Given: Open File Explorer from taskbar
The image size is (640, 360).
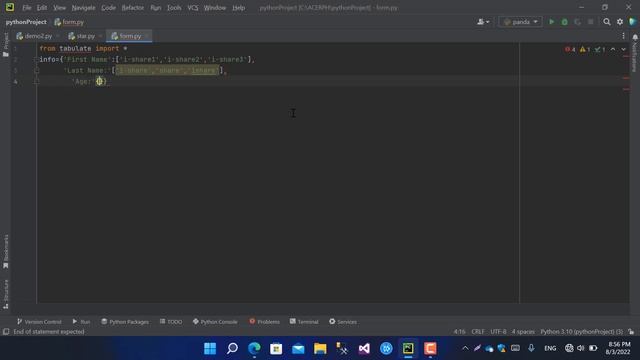Looking at the screenshot, I should pyautogui.click(x=320, y=349).
